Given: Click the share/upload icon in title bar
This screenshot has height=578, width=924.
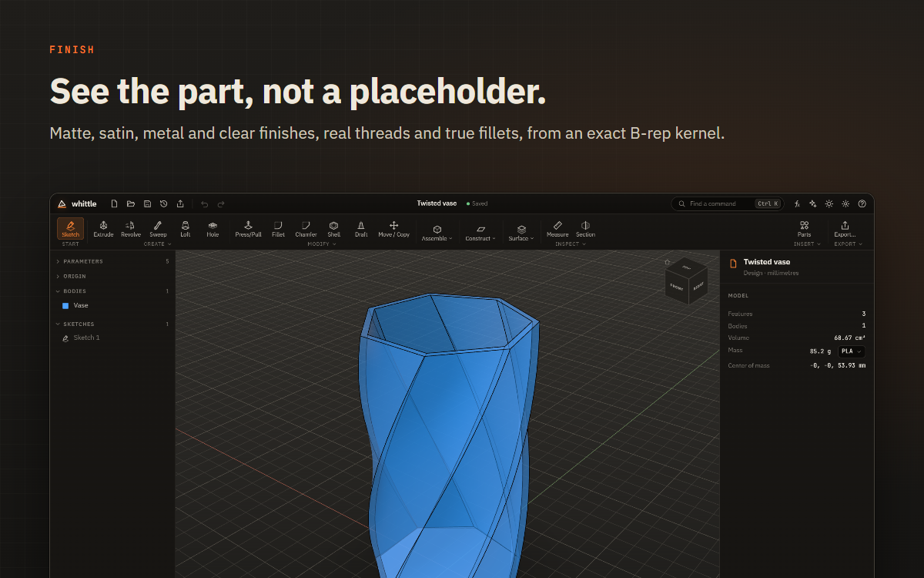Looking at the screenshot, I should [x=180, y=203].
